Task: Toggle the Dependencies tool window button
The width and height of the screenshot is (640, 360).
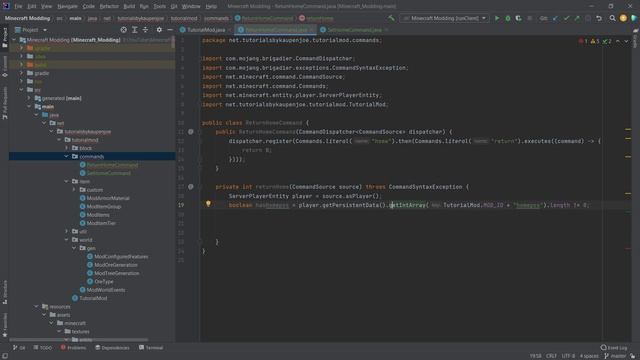Action: point(112,348)
